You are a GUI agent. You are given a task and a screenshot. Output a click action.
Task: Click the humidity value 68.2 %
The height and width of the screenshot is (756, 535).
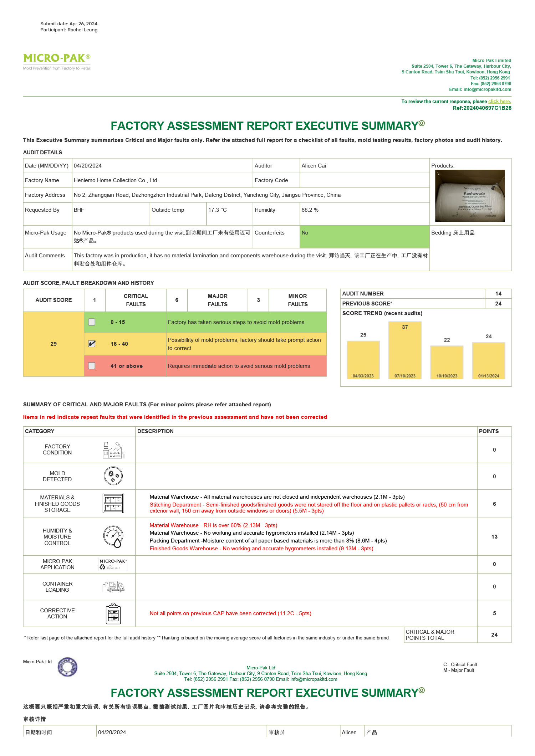(310, 210)
